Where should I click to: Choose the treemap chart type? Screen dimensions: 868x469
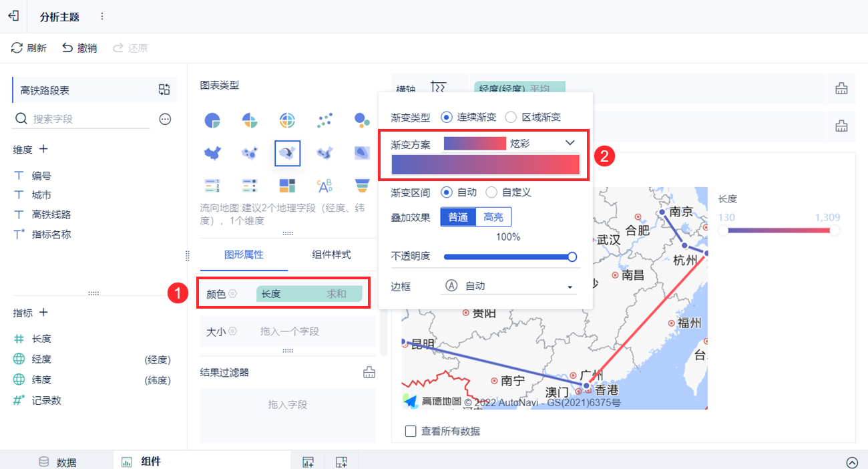[x=287, y=185]
